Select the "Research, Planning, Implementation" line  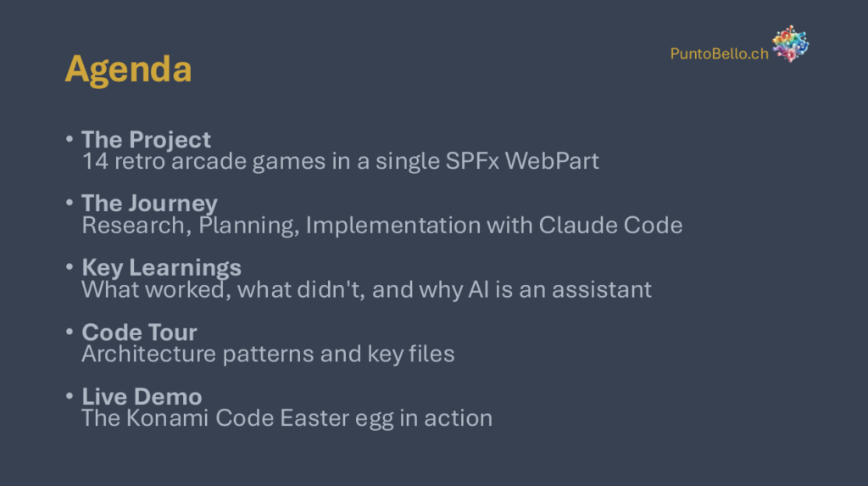[381, 225]
